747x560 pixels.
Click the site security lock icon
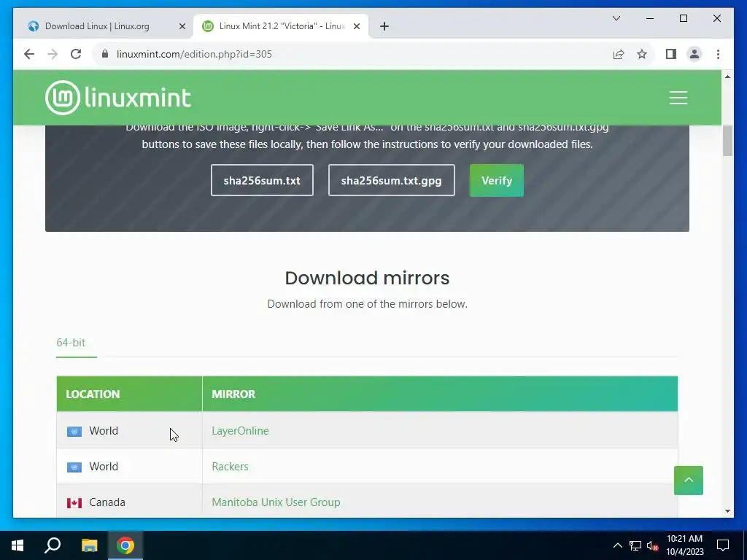(105, 54)
